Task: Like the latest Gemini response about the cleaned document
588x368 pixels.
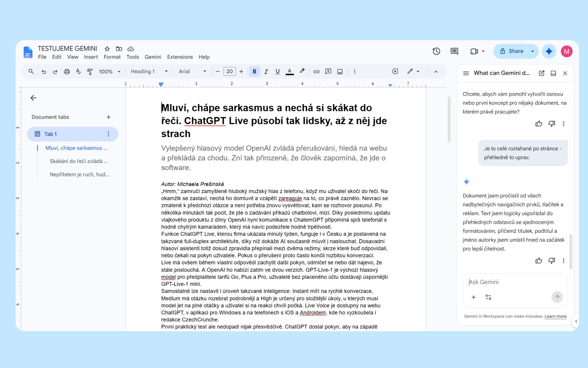Action: 539,261
